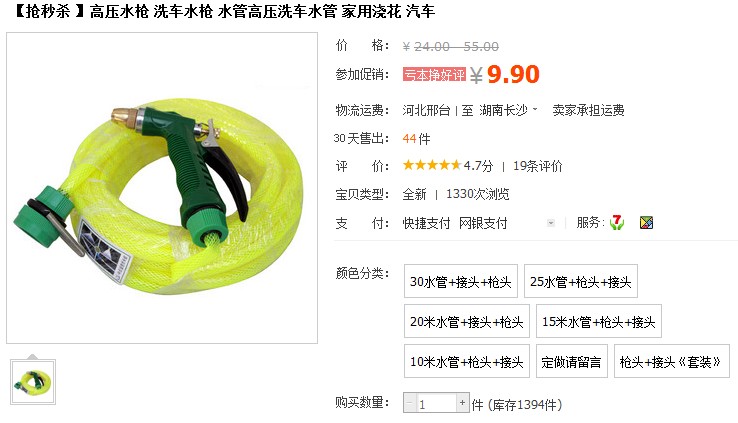The width and height of the screenshot is (738, 423).
Task: Click the five-star rating icons
Action: tap(432, 165)
